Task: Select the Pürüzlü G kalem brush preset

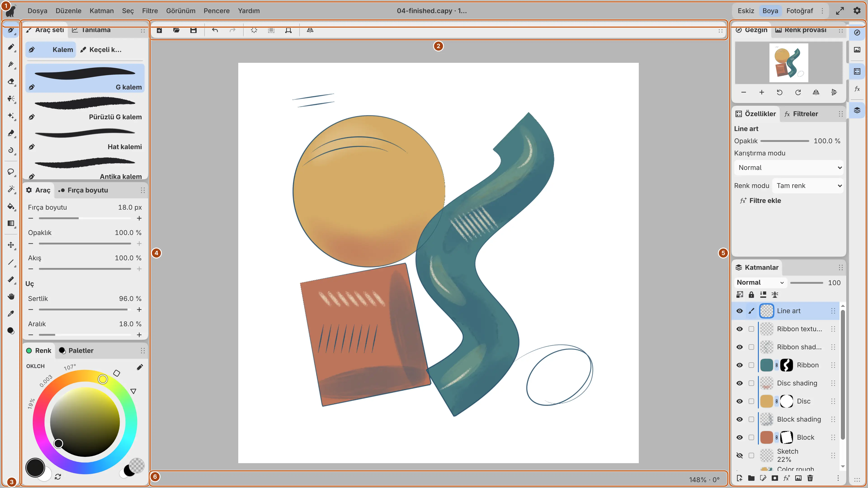Action: point(85,108)
